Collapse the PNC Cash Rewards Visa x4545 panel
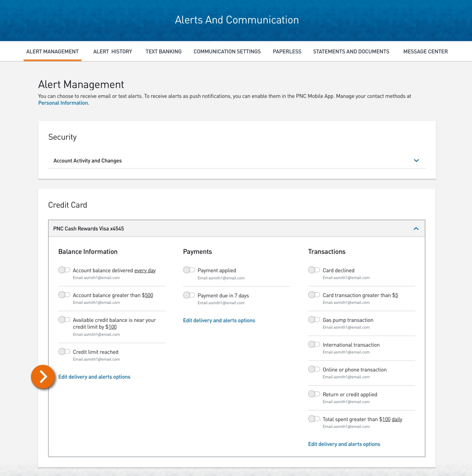The image size is (472, 476). click(416, 228)
